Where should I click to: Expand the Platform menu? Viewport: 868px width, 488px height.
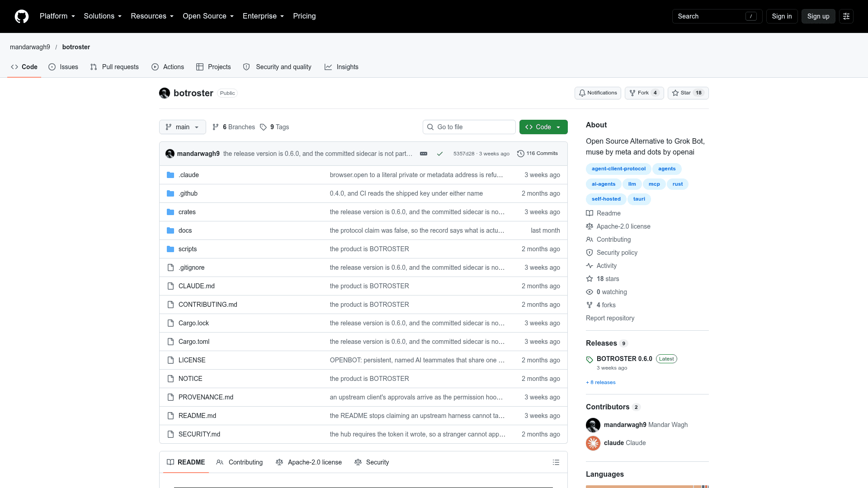point(57,16)
